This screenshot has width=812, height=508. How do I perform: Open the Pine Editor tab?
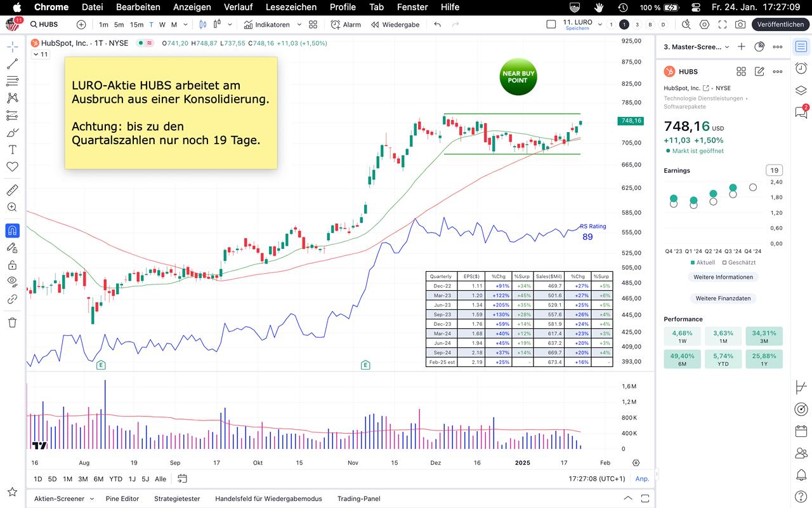pos(122,498)
